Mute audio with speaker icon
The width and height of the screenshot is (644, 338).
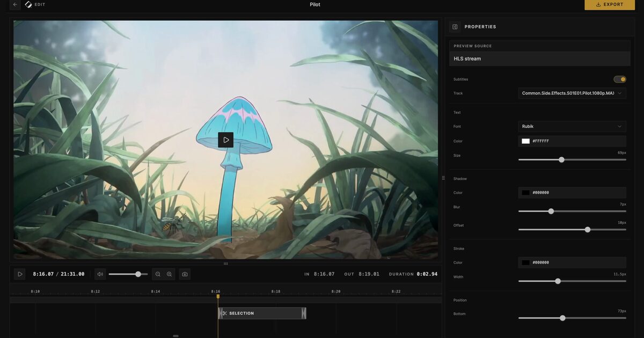point(100,274)
